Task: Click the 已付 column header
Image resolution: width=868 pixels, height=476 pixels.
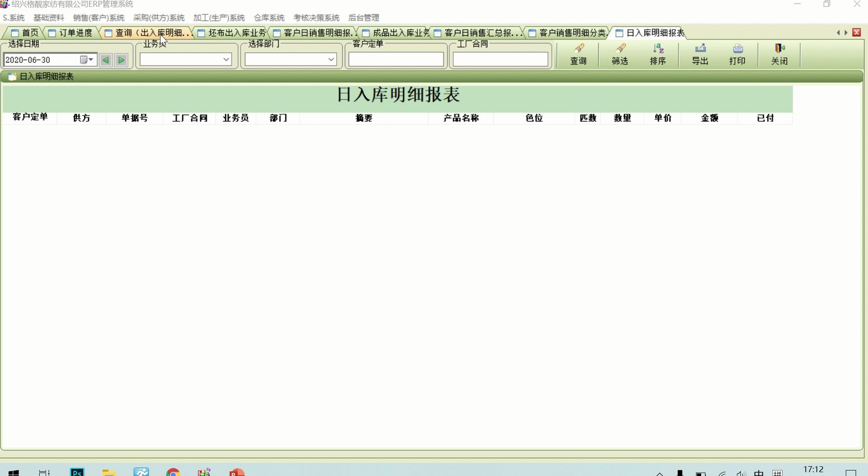Action: [765, 118]
